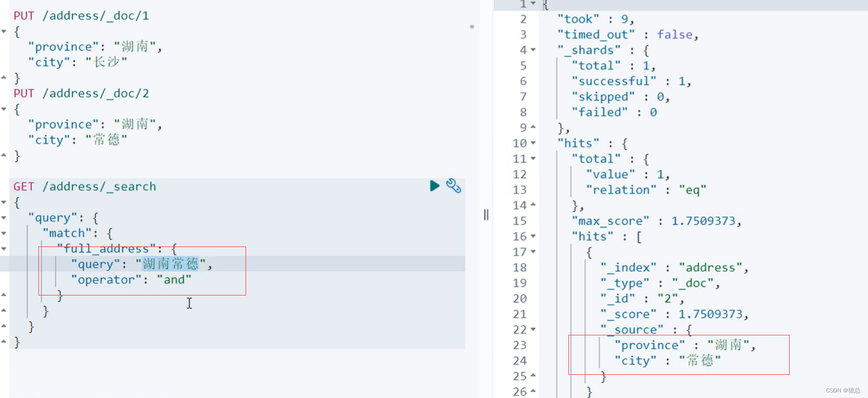Click the "timed_out" : false value
Screen dimensions: 868x398
pyautogui.click(x=674, y=35)
